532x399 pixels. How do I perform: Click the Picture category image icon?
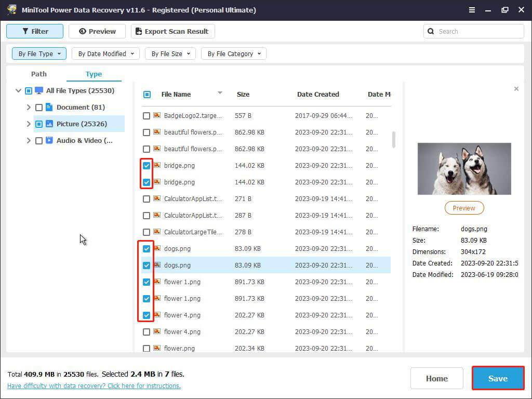pyautogui.click(x=49, y=124)
